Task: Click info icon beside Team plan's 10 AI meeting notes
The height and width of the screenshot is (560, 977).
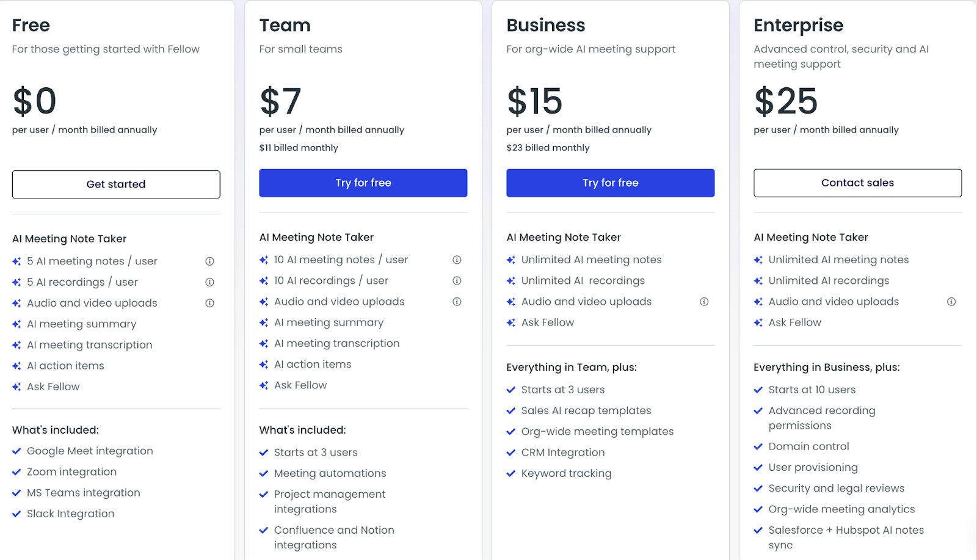Action: point(457,260)
